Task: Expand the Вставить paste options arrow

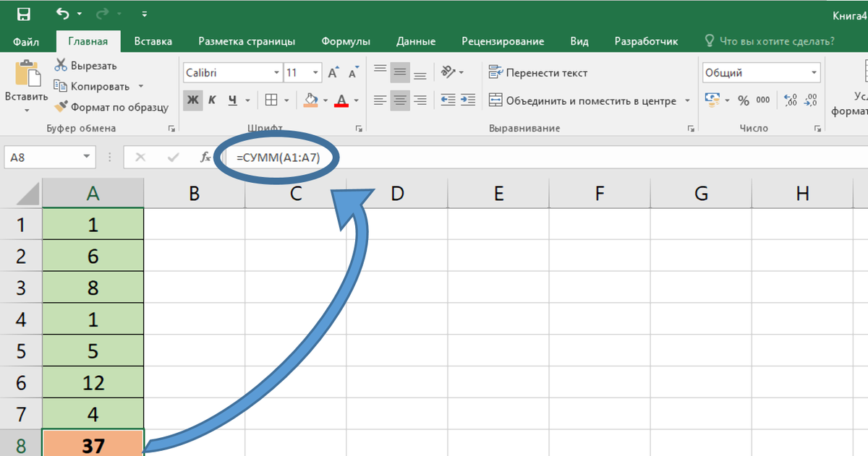Action: click(27, 111)
